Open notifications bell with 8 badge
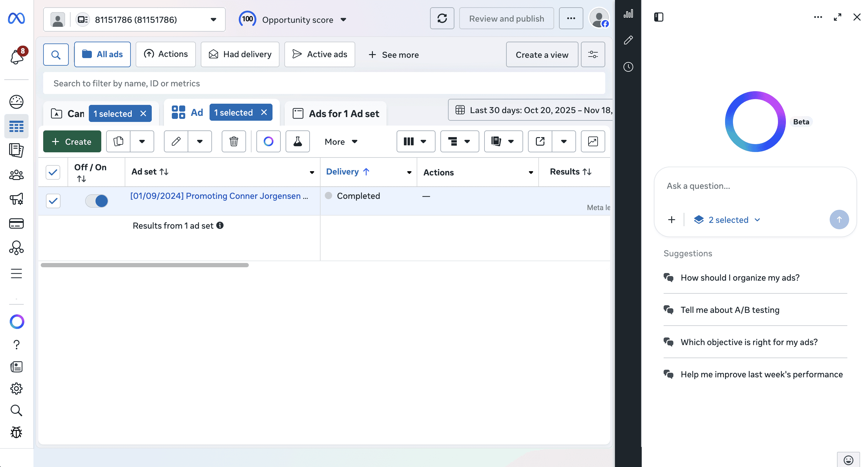This screenshot has width=868, height=467. [x=16, y=56]
